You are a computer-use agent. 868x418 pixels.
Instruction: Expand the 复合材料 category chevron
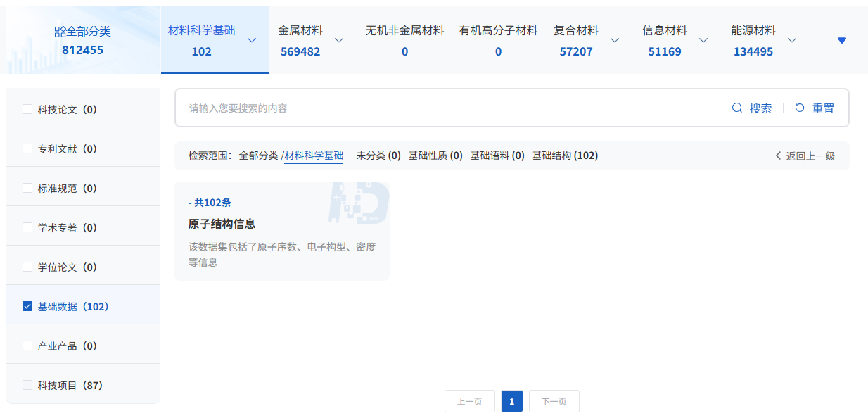pos(615,40)
